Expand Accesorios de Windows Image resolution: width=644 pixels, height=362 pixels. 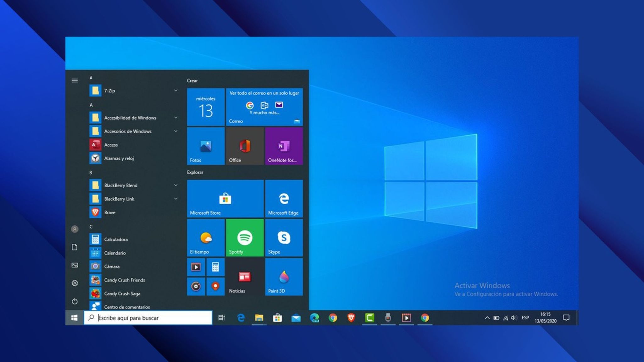[175, 131]
